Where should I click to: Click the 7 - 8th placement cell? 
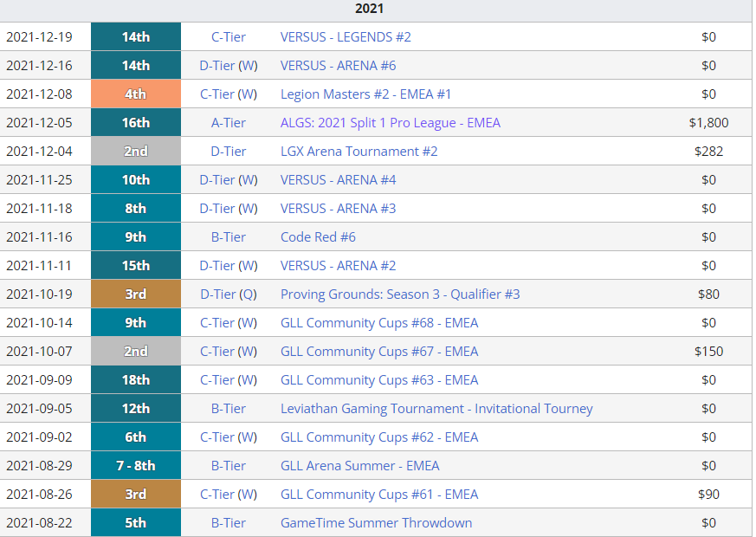click(136, 466)
